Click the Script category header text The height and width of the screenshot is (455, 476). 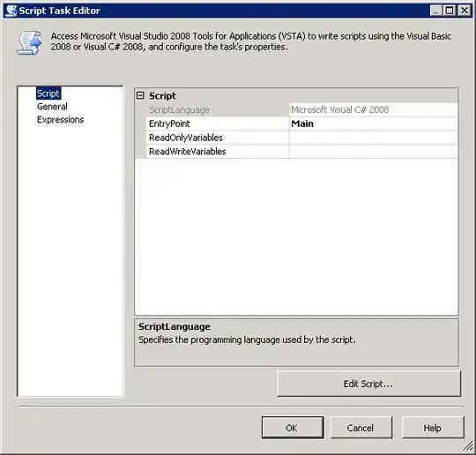[x=162, y=96]
